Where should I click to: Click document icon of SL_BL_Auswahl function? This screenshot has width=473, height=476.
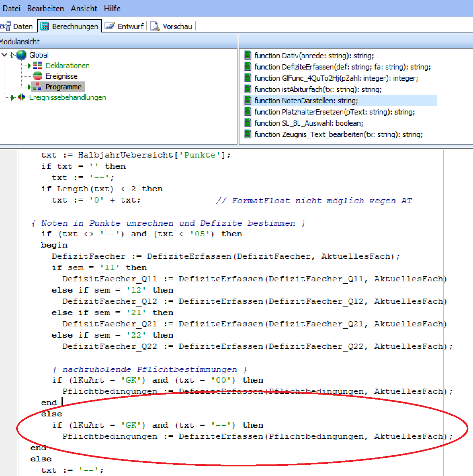pyautogui.click(x=248, y=123)
